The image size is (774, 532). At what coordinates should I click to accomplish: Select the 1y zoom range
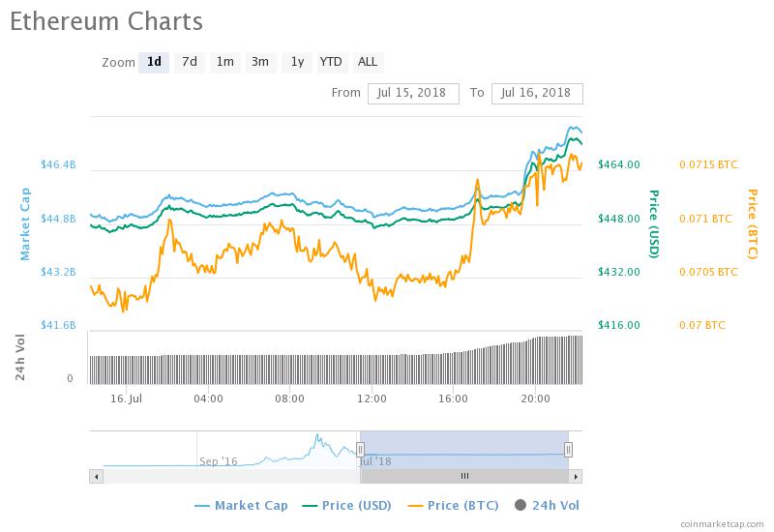pos(297,62)
